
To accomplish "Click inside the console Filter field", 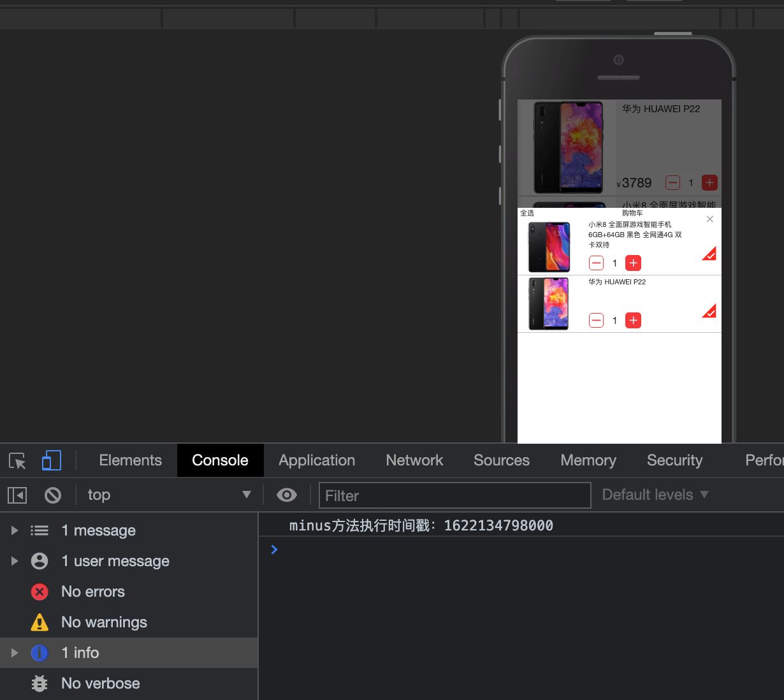I will pyautogui.click(x=454, y=495).
